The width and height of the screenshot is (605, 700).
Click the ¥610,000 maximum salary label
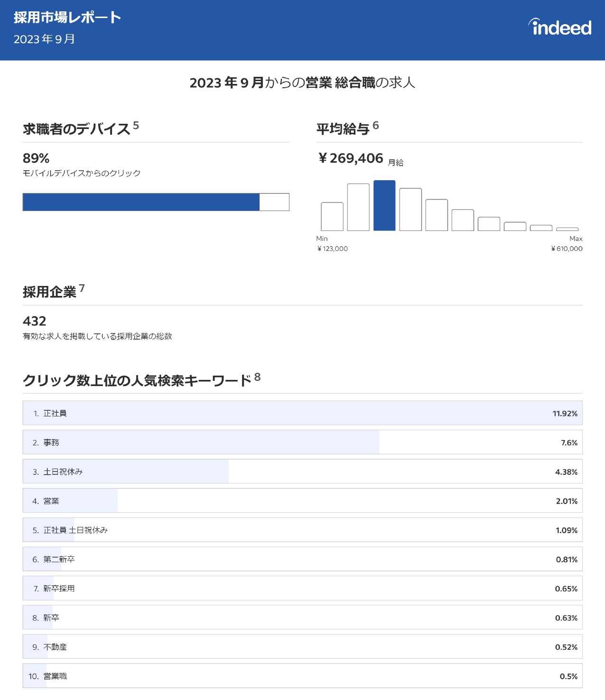pyautogui.click(x=567, y=249)
